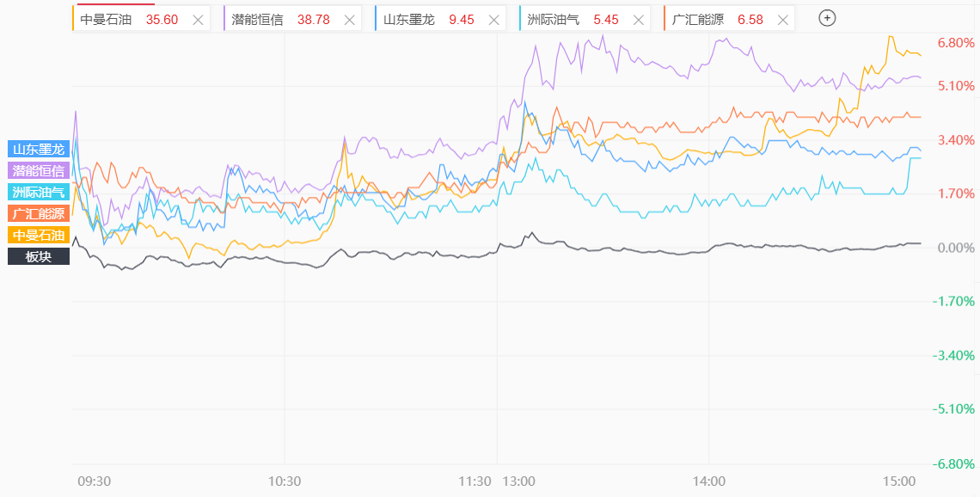Add a new stock with the plus icon
Image resolution: width=980 pixels, height=497 pixels.
[827, 18]
